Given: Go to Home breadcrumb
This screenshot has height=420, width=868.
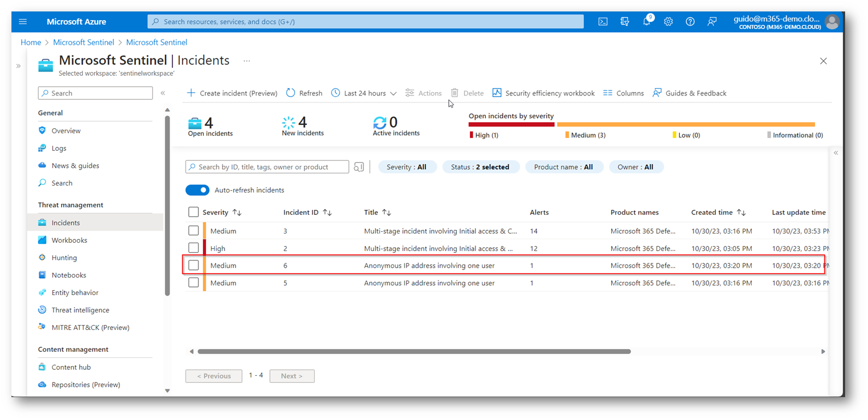Looking at the screenshot, I should (31, 43).
